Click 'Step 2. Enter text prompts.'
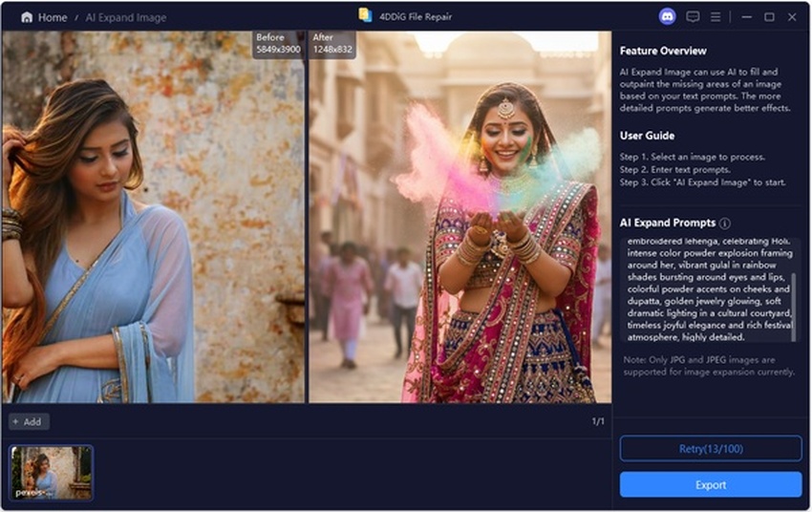The image size is (812, 512). point(674,169)
